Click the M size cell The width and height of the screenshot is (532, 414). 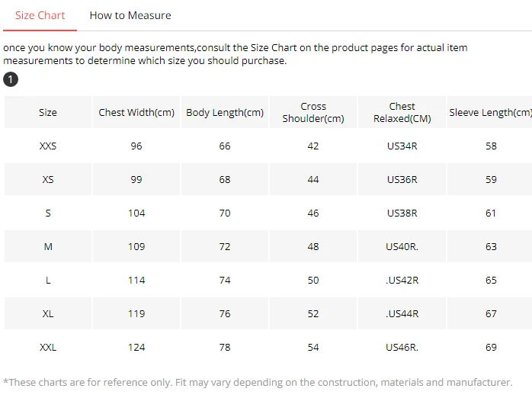coord(48,246)
